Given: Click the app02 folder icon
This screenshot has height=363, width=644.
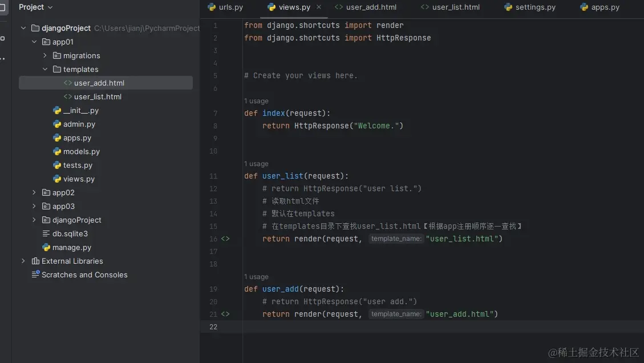Looking at the screenshot, I should (x=46, y=192).
